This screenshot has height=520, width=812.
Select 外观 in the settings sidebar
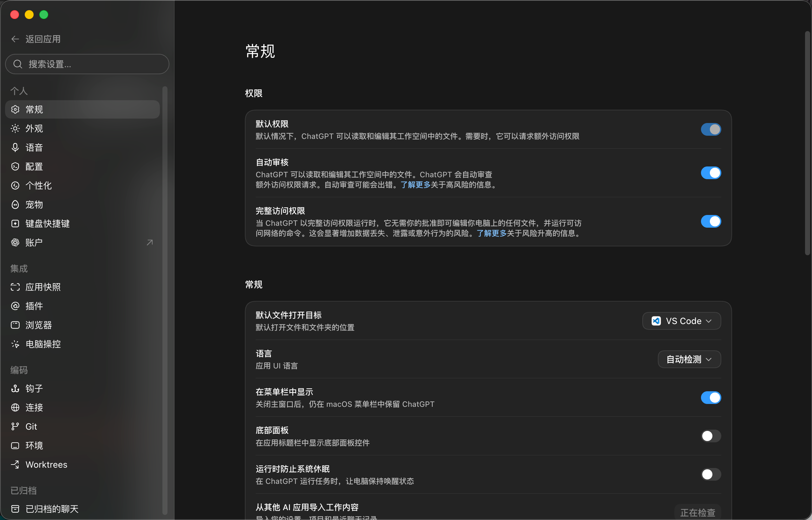tap(82, 128)
